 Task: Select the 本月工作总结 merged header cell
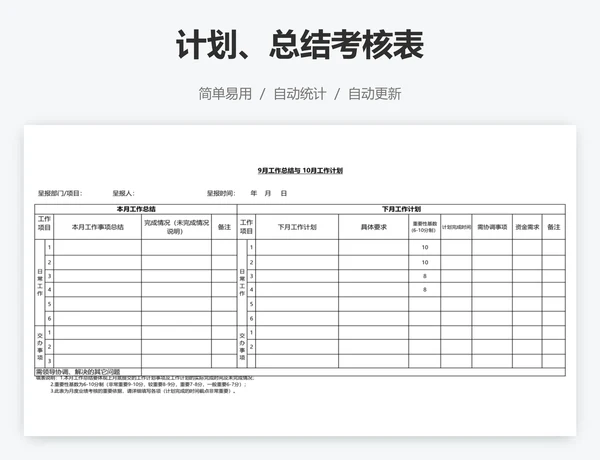(x=136, y=209)
